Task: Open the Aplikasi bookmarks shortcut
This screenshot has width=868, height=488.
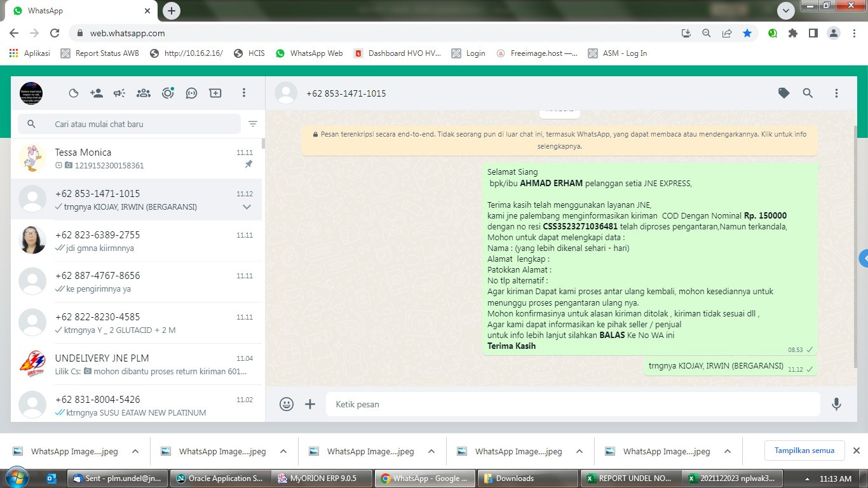Action: (x=30, y=53)
